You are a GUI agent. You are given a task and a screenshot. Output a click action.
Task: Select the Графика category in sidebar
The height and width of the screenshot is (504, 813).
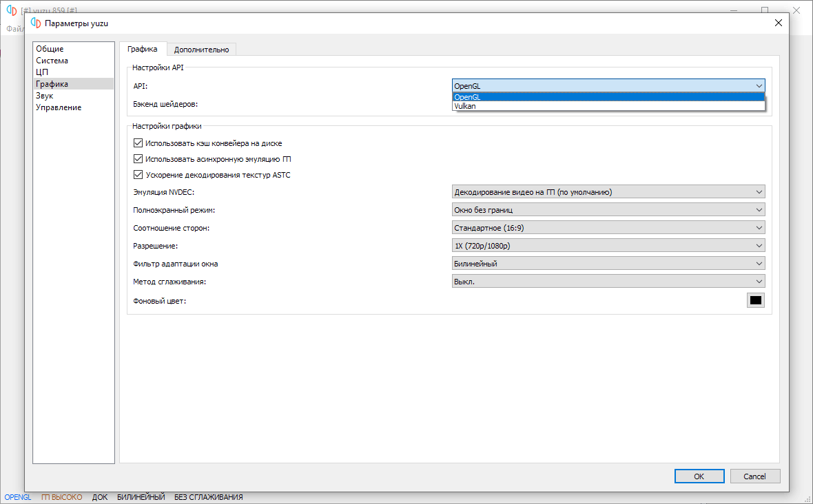click(73, 84)
